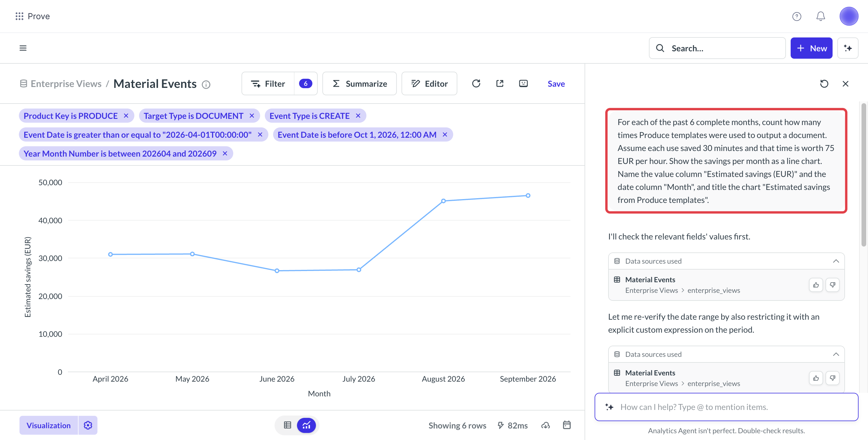This screenshot has width=868, height=440.
Task: Open the notifications bell
Action: pos(820,16)
